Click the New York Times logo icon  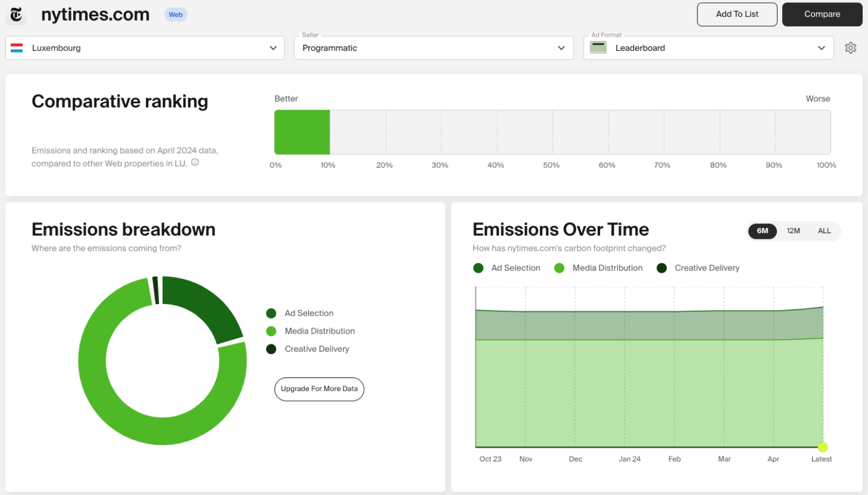click(x=16, y=14)
